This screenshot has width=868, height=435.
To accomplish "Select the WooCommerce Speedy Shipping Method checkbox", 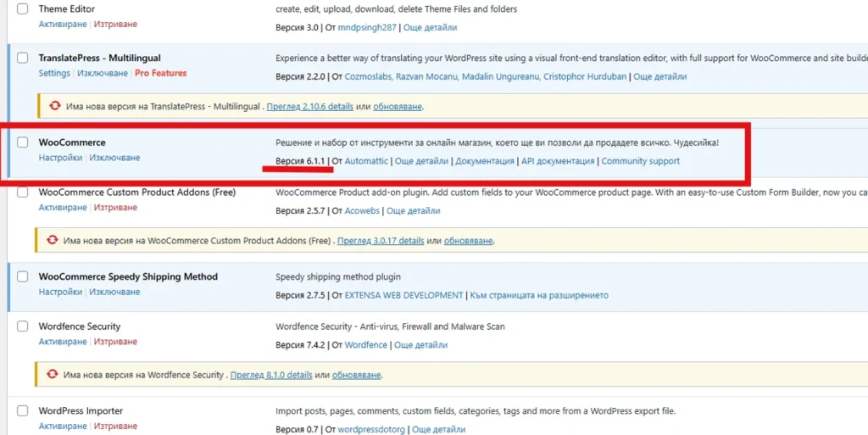I will (x=22, y=276).
